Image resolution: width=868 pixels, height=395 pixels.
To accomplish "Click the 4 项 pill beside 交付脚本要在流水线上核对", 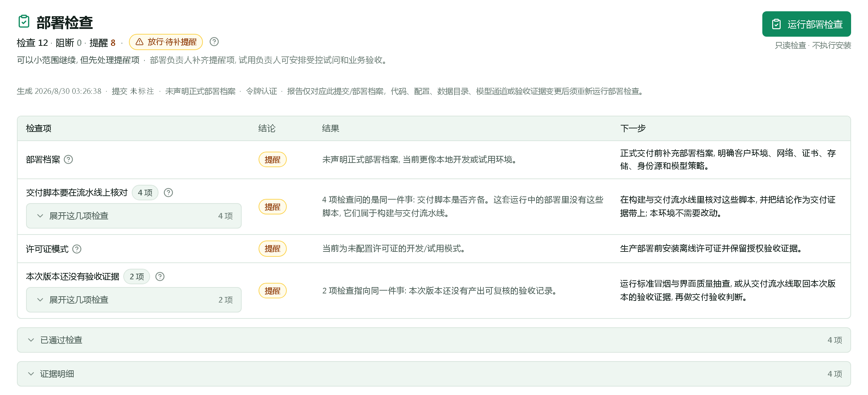I will pos(145,193).
